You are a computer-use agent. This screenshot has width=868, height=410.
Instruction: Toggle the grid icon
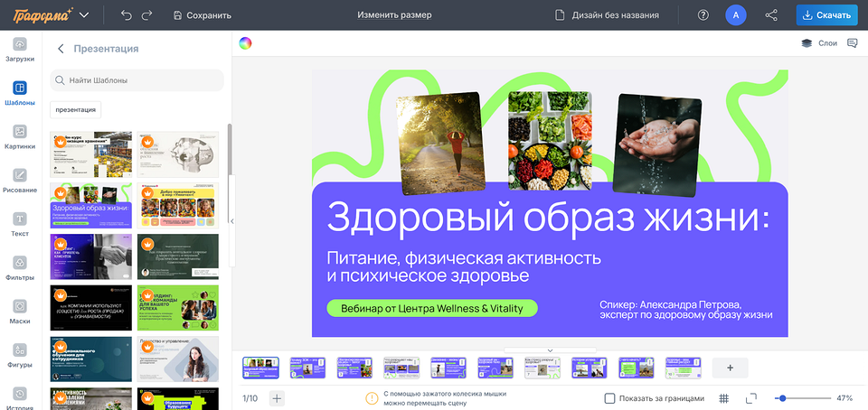[723, 398]
